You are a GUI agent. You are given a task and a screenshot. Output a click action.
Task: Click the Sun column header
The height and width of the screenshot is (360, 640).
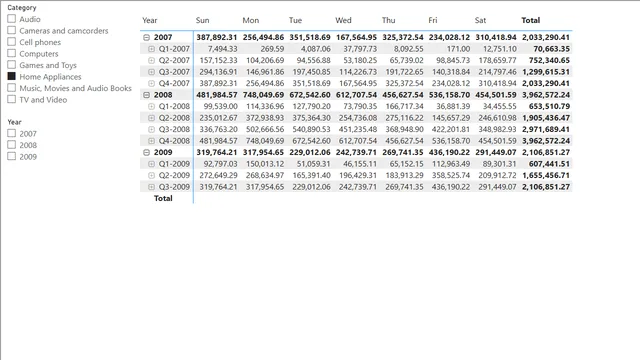[x=202, y=20]
